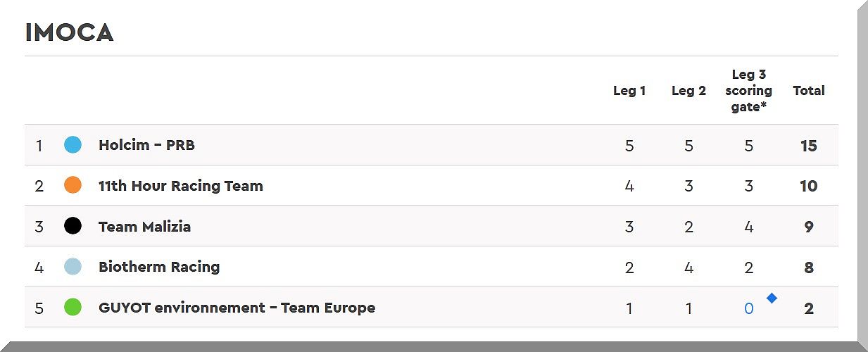Click the blue 0 score for GUYOT

click(x=749, y=308)
